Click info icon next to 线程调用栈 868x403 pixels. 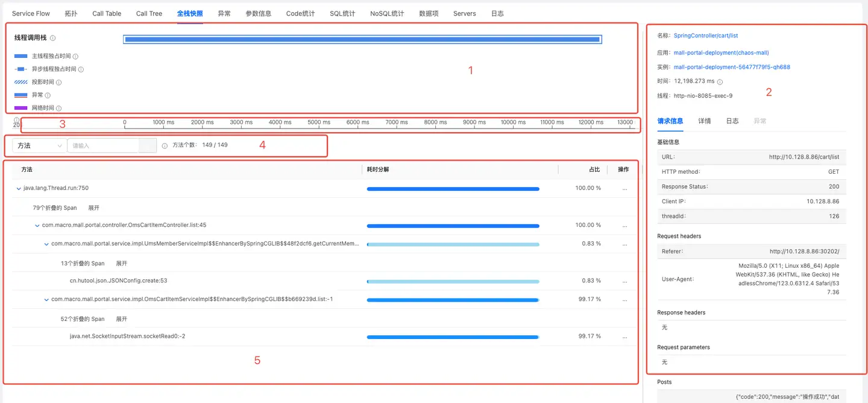53,38
